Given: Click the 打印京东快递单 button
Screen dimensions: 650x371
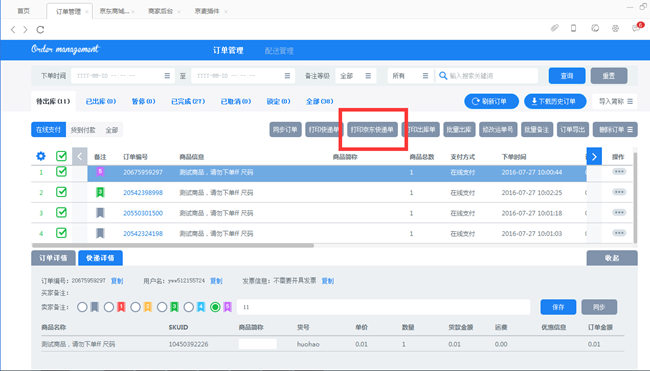Looking at the screenshot, I should (372, 130).
